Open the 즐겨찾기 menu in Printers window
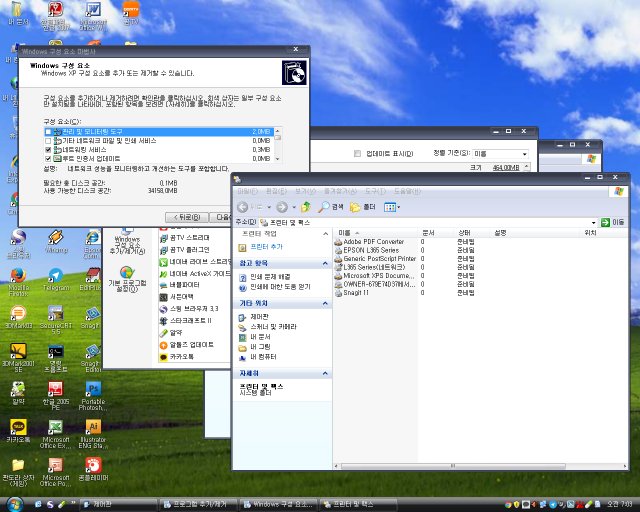This screenshot has width=640, height=512. tap(340, 191)
